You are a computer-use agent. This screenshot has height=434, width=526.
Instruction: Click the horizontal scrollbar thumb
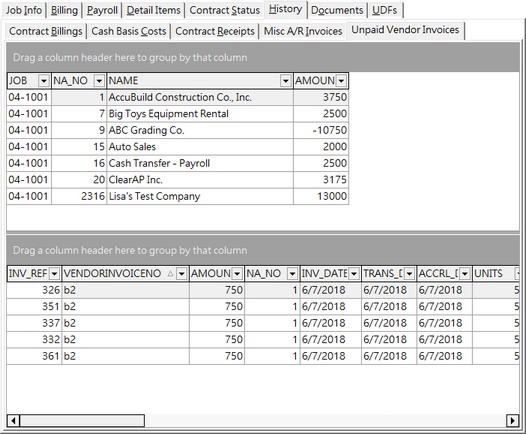point(82,420)
